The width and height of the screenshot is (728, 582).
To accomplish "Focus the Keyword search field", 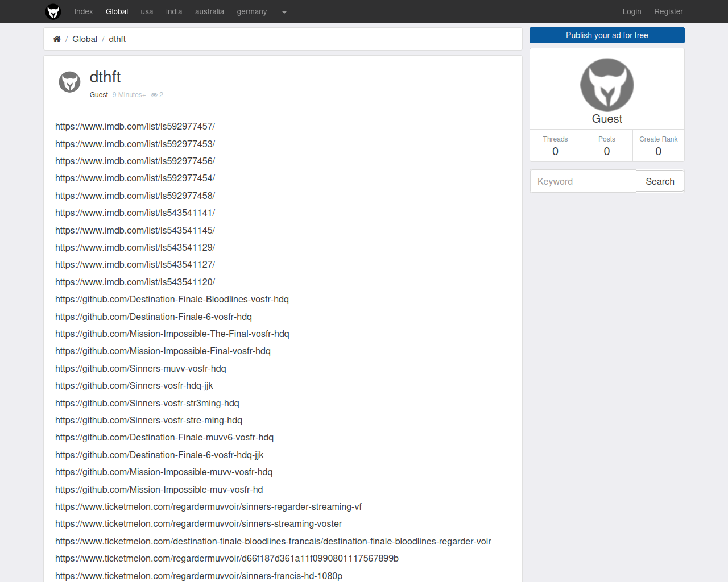I will [x=583, y=181].
